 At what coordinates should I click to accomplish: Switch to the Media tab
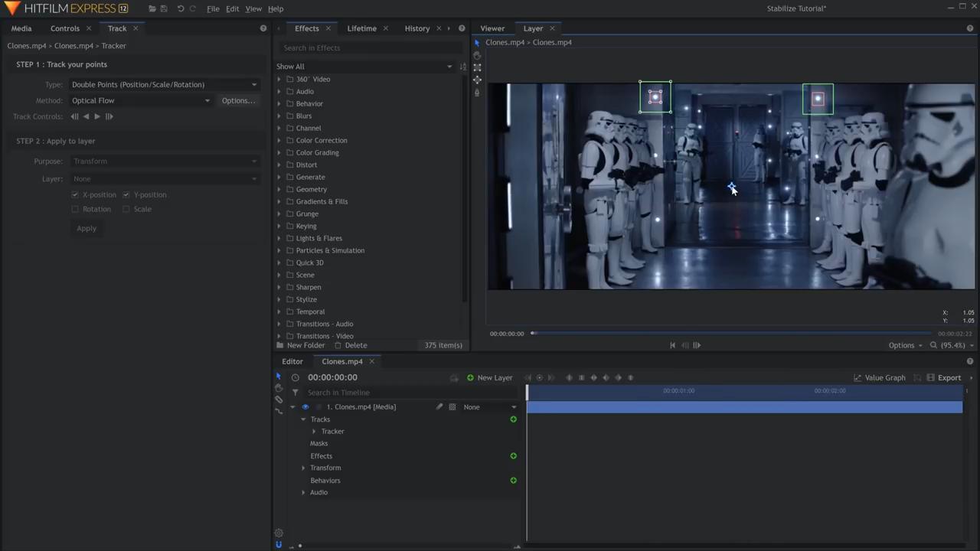pos(21,28)
